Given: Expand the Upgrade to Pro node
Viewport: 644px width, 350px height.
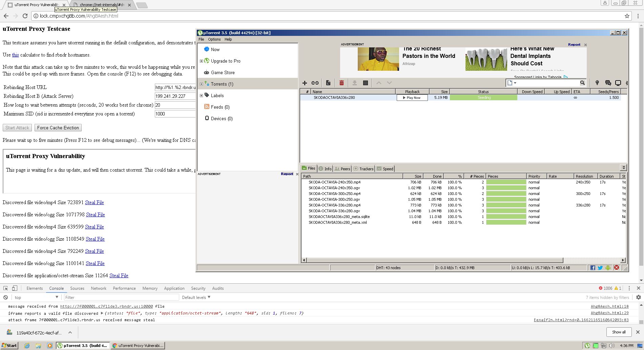Looking at the screenshot, I should click(x=201, y=61).
